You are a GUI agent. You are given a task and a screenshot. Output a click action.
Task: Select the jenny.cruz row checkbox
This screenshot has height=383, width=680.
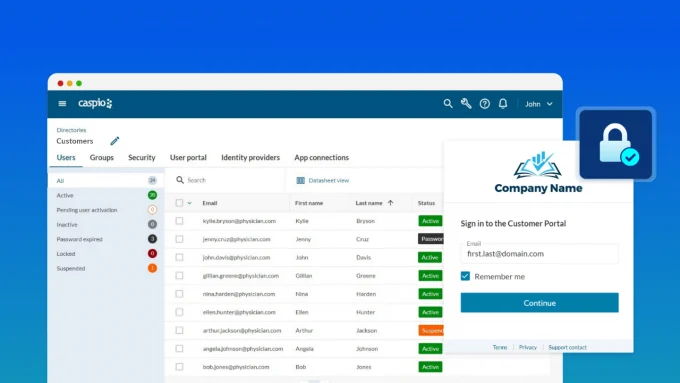pos(179,239)
